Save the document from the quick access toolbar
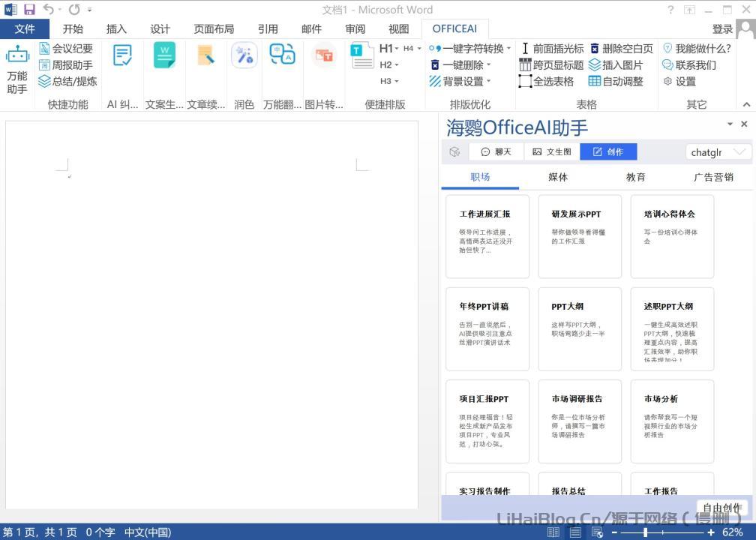 [29, 9]
